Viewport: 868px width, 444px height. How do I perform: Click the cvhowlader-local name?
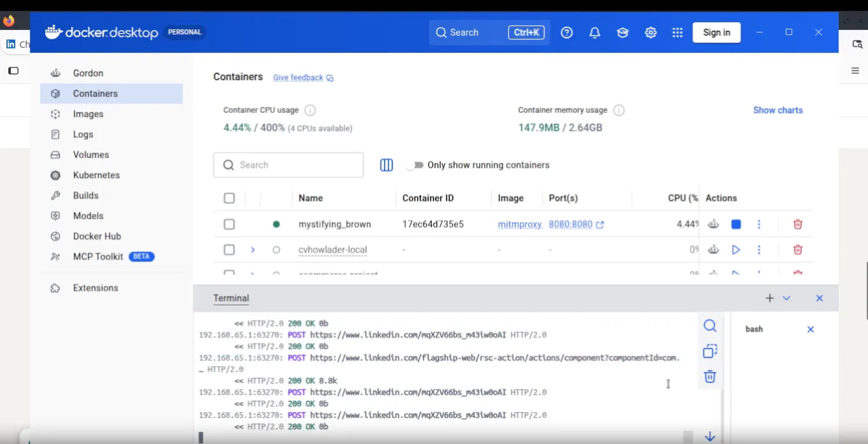(332, 250)
